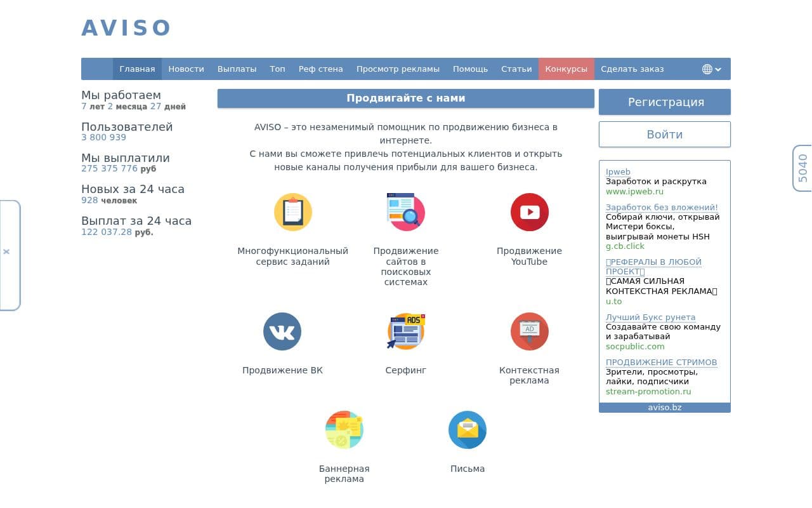
Task: Click the 5040 side tab
Action: point(802,168)
